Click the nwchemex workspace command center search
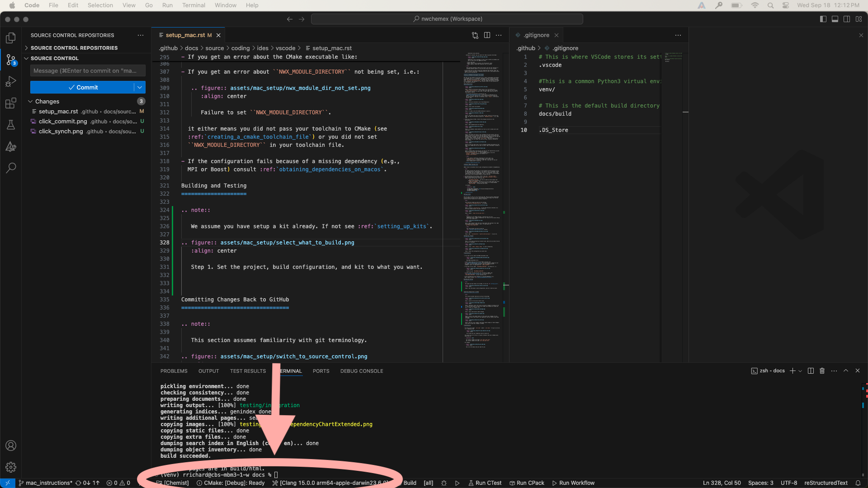 pyautogui.click(x=447, y=19)
